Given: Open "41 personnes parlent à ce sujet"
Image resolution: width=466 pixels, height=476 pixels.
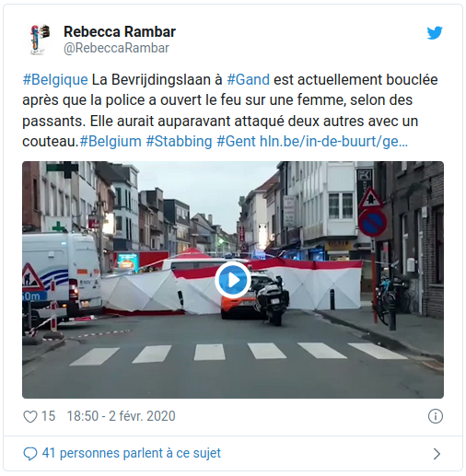Looking at the screenshot, I should click(x=132, y=453).
